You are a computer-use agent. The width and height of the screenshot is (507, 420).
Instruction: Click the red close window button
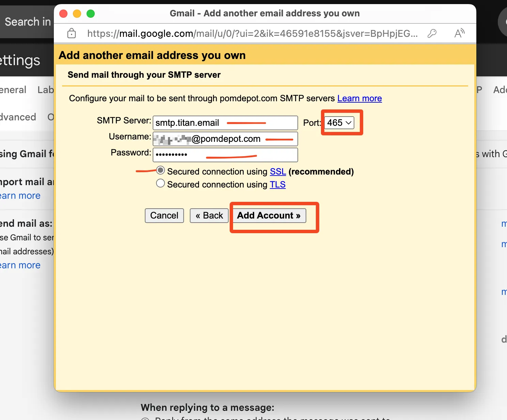(63, 14)
